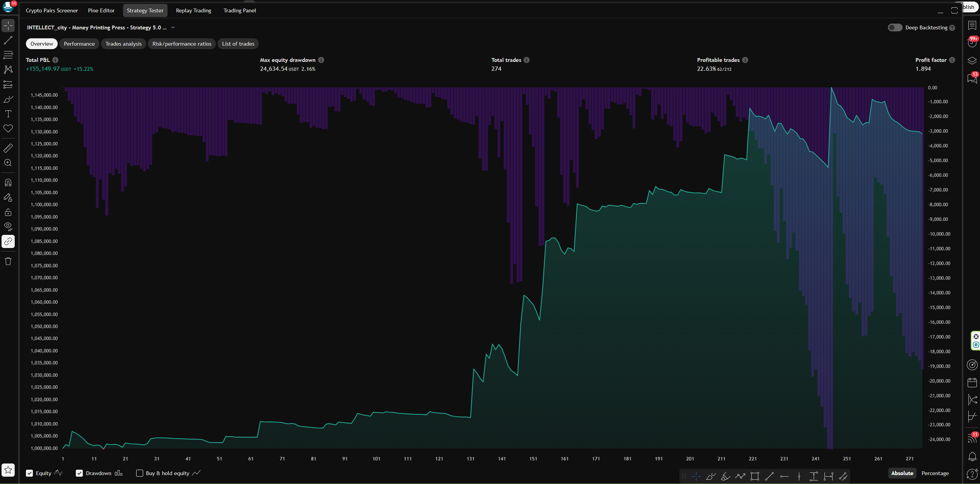Activate the Magnet mode icon

(8, 182)
